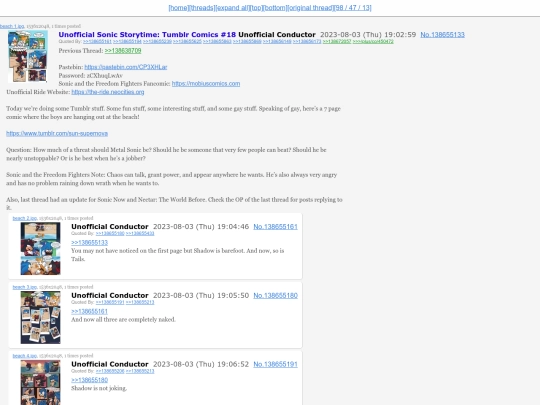Click the timestamp 2023-08-03 (Thu) 19:05:50
This screenshot has width=540, height=405.
pyautogui.click(x=201, y=295)
